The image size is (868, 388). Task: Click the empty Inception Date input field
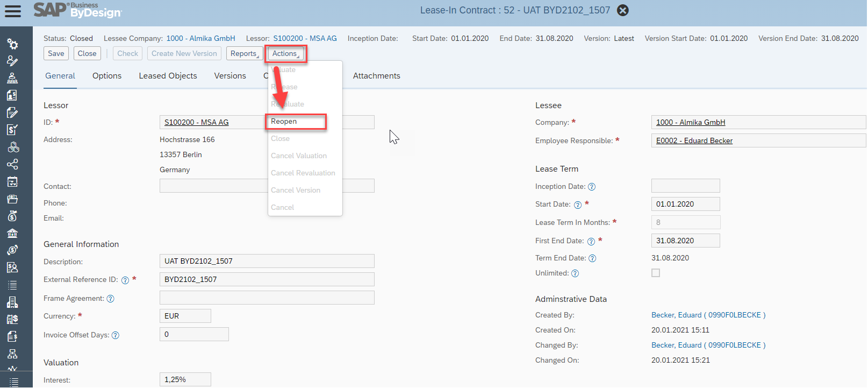(x=686, y=186)
